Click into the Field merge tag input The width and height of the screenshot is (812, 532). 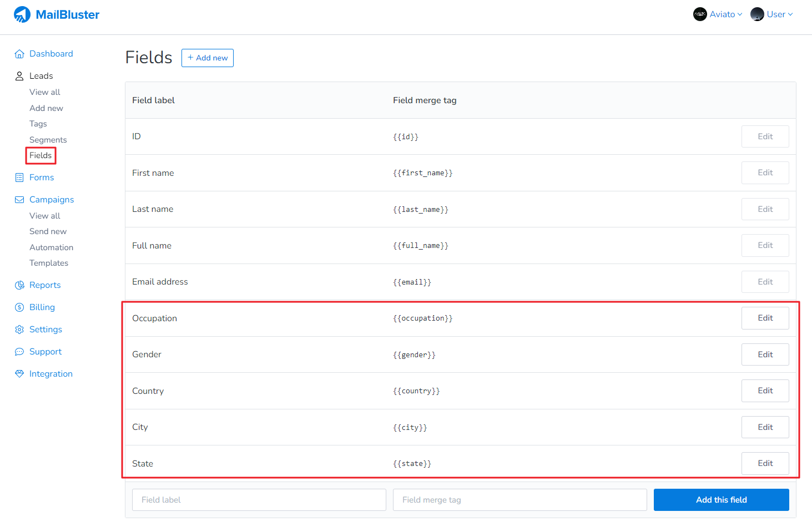[x=520, y=500]
